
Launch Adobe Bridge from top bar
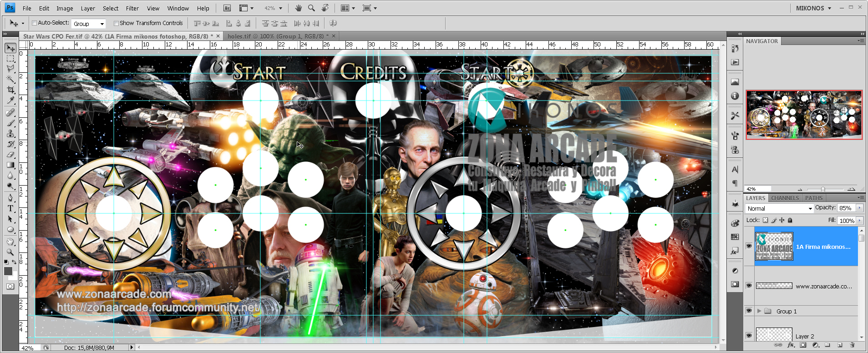(x=227, y=8)
